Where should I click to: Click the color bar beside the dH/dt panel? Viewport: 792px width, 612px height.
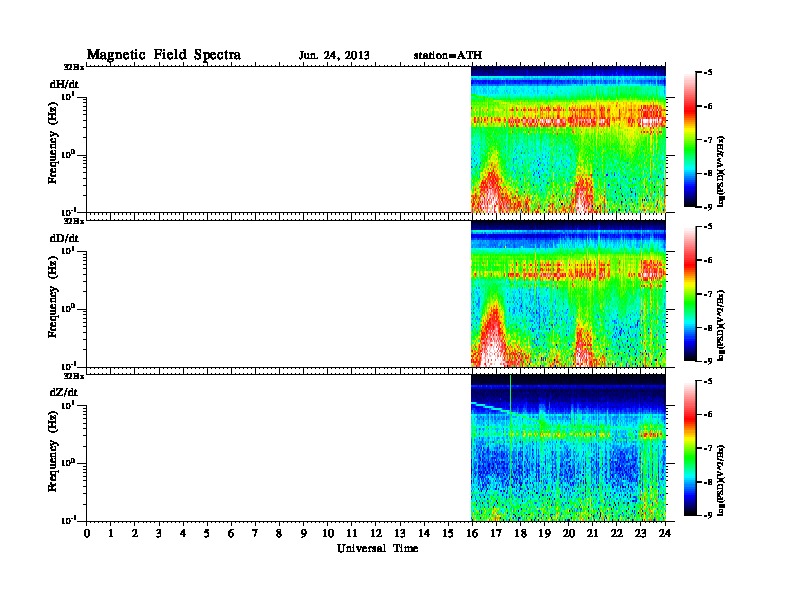pos(691,139)
